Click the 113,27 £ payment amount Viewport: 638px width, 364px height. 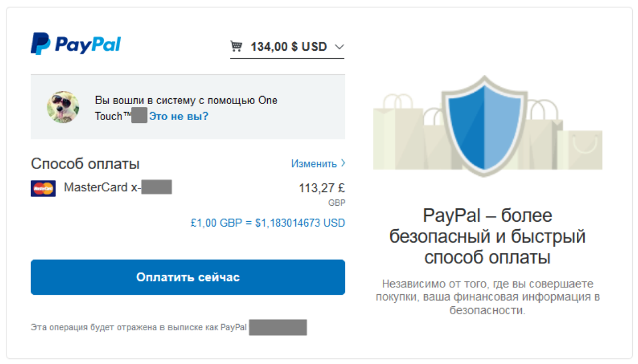[322, 188]
